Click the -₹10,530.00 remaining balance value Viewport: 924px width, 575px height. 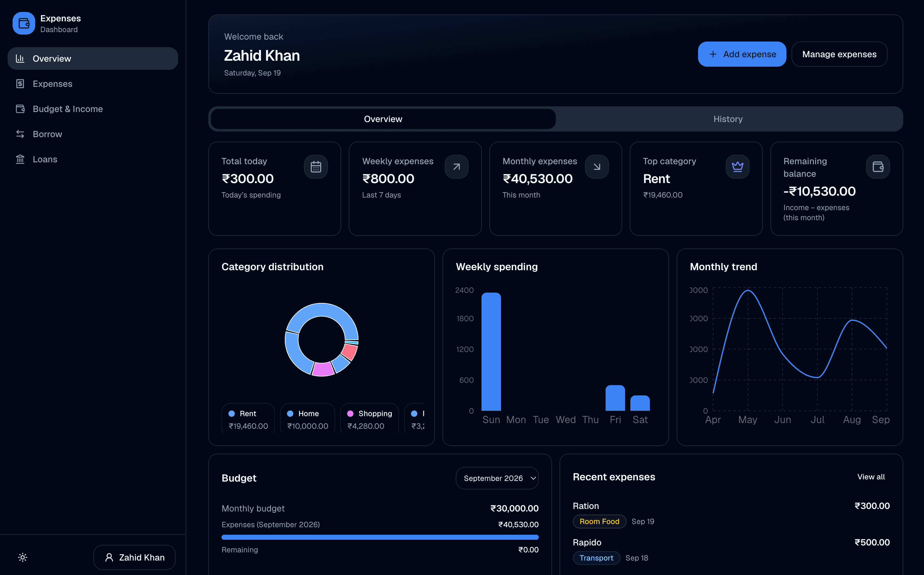click(820, 191)
